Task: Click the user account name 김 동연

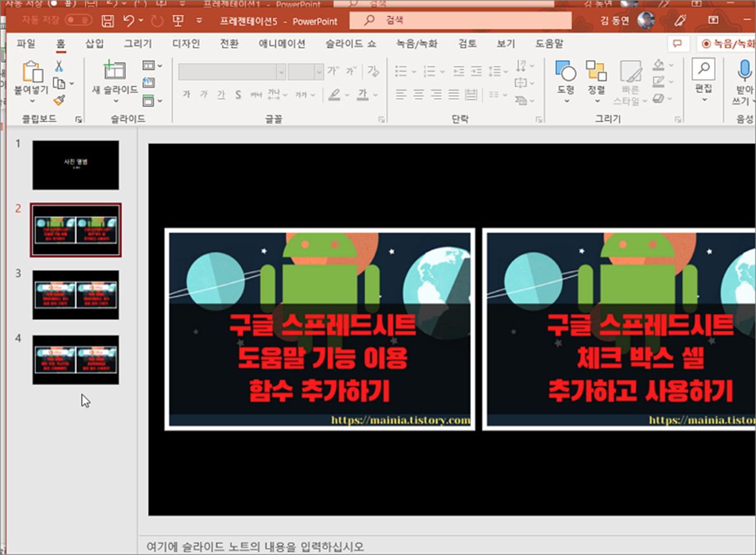Action: 615,21
